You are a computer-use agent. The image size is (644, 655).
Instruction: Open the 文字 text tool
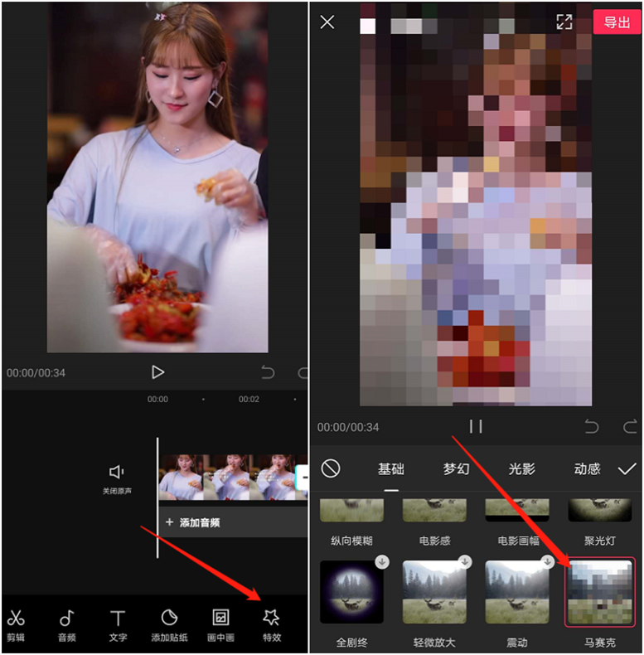[x=118, y=625]
